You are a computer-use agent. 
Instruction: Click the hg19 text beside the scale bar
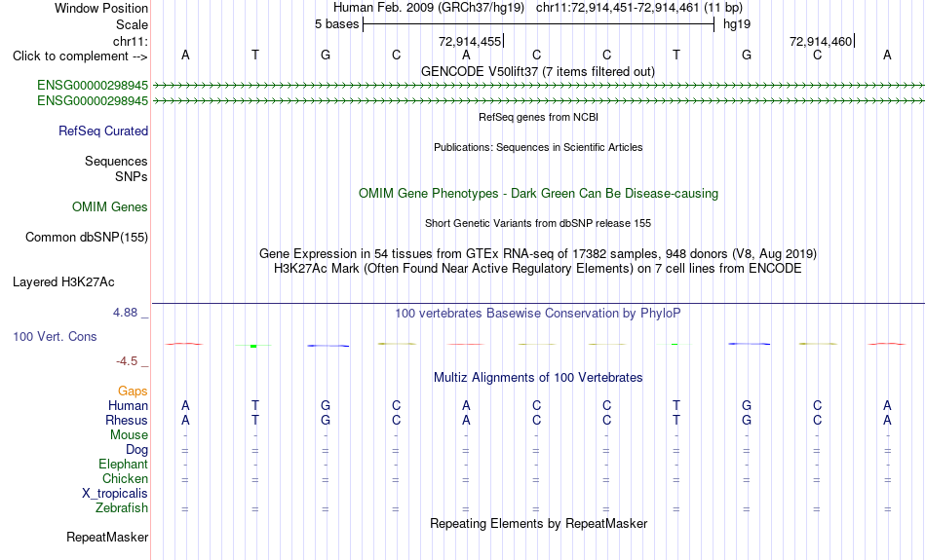pyautogui.click(x=737, y=24)
